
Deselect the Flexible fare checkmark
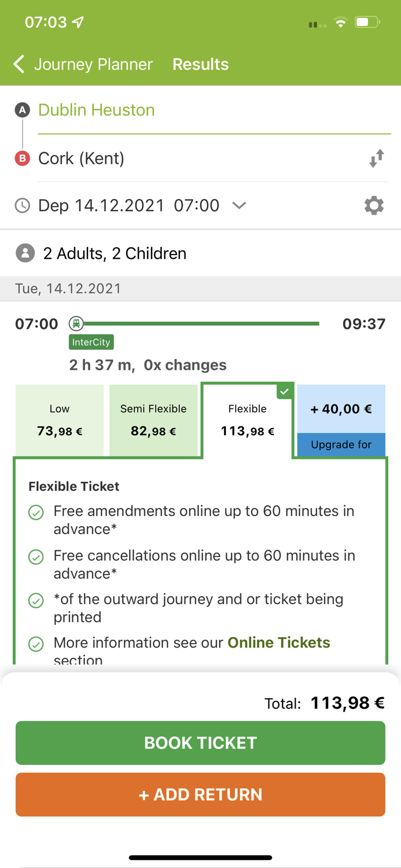point(284,391)
